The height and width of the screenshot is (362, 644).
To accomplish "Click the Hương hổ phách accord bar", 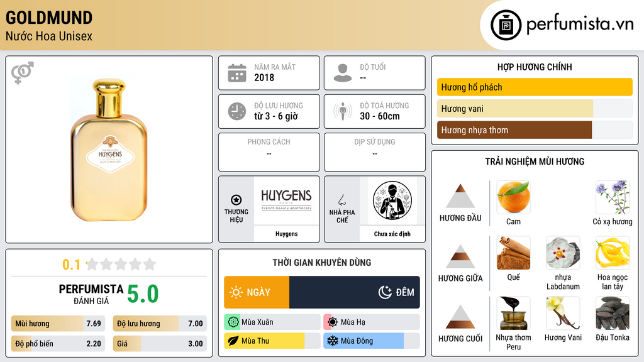I will 535,87.
